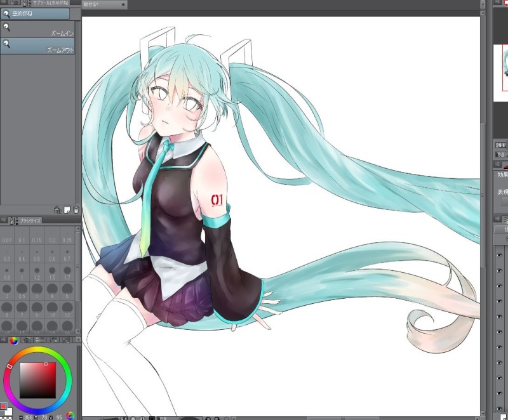Image resolution: width=508 pixels, height=420 pixels.
Task: Click the canvas zoom-in plus button
Action: tap(142, 418)
